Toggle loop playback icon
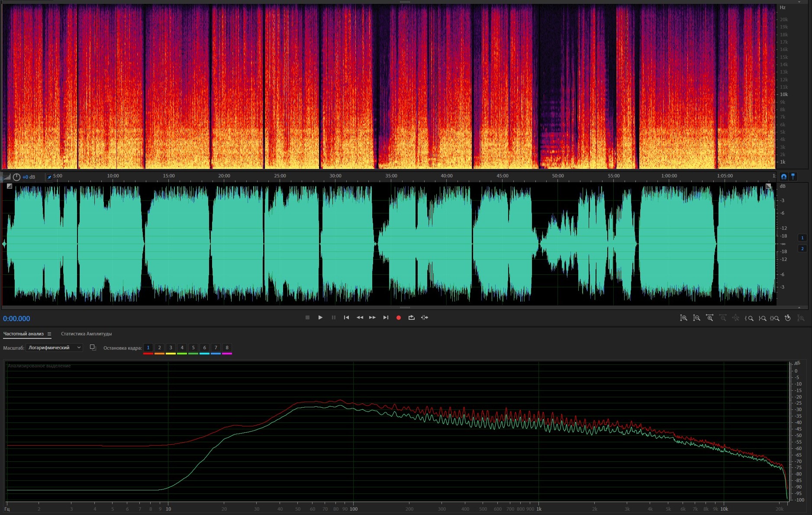Image resolution: width=812 pixels, height=515 pixels. tap(412, 318)
